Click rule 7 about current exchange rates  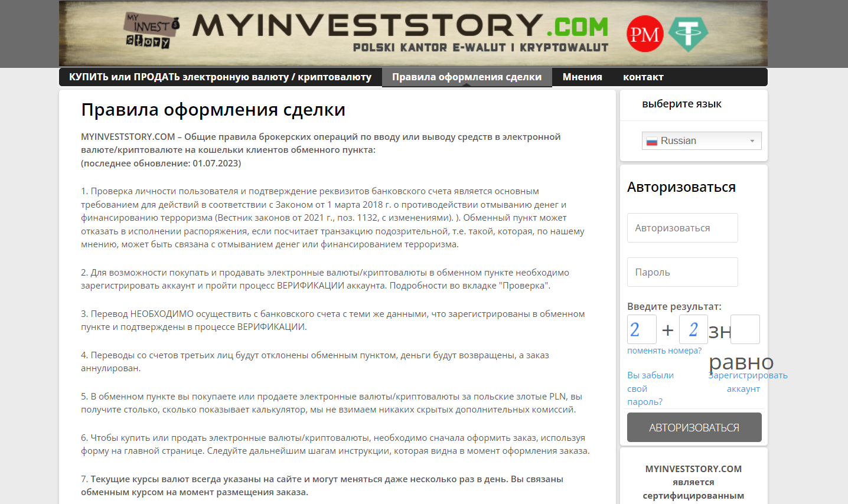[x=322, y=486]
